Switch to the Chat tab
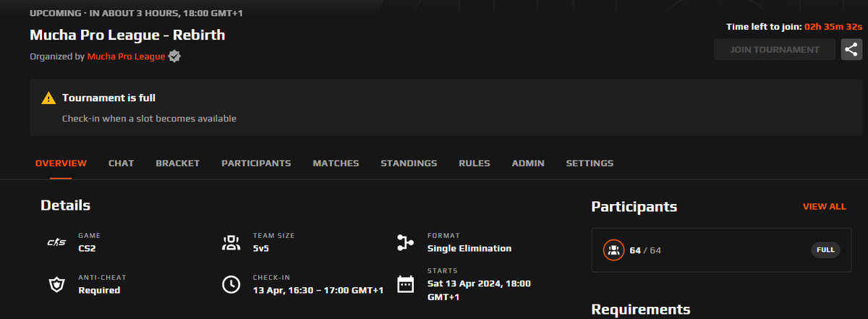The height and width of the screenshot is (319, 868). point(121,163)
